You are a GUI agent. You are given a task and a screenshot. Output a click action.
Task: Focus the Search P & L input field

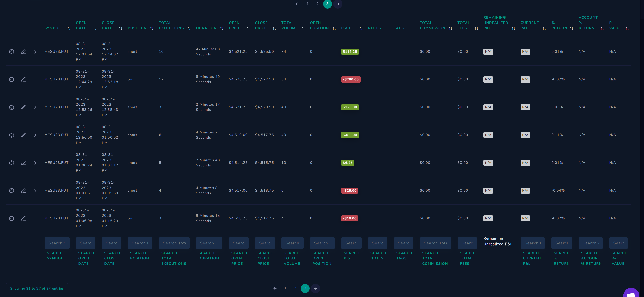[x=351, y=243]
